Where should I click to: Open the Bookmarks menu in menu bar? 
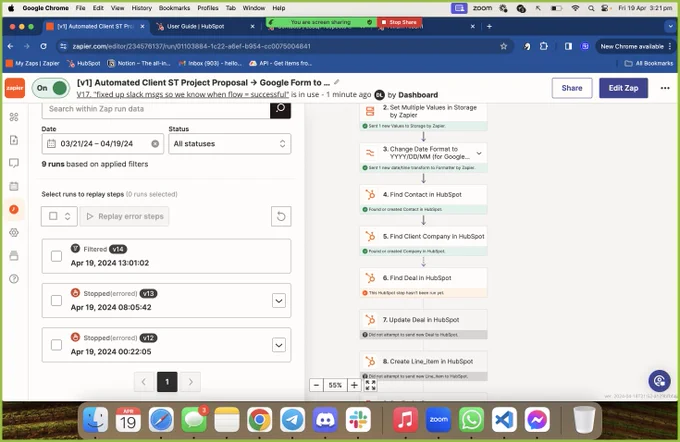[174, 8]
